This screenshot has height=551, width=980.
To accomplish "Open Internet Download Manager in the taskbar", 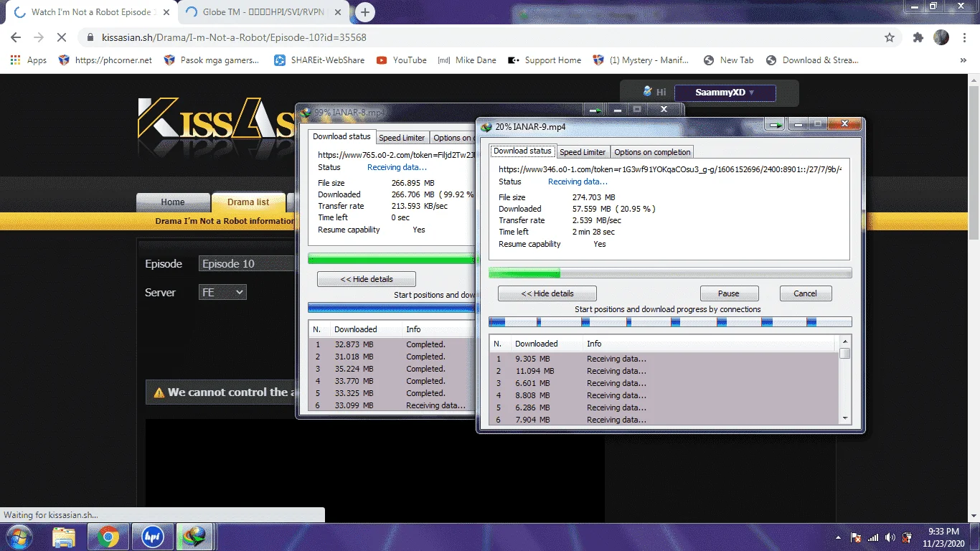I will point(194,537).
